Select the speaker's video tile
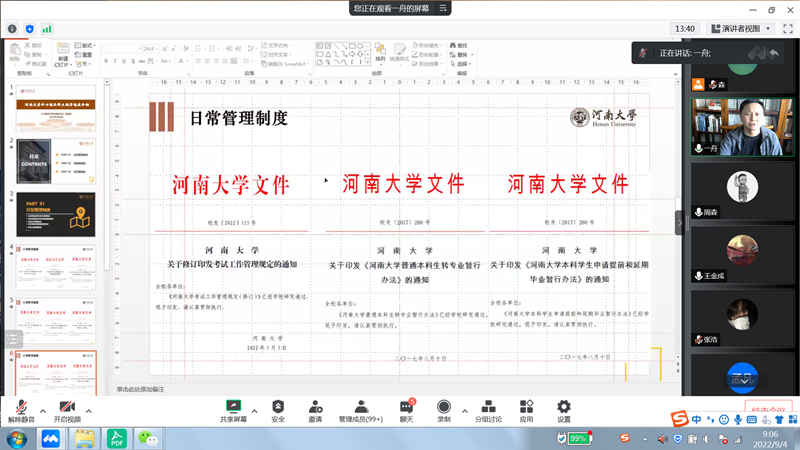This screenshot has width=800, height=450. 743,126
